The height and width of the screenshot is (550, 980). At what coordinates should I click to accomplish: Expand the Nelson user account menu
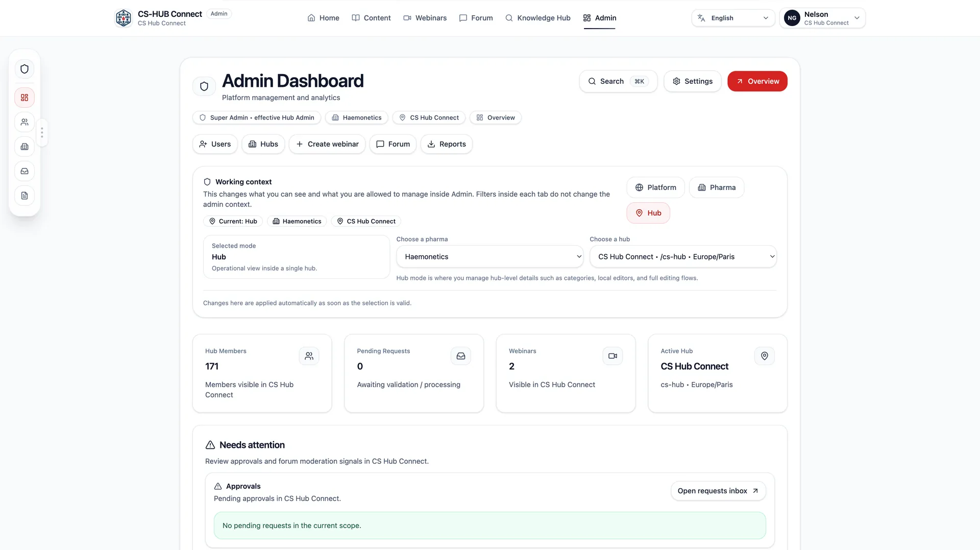tap(822, 18)
